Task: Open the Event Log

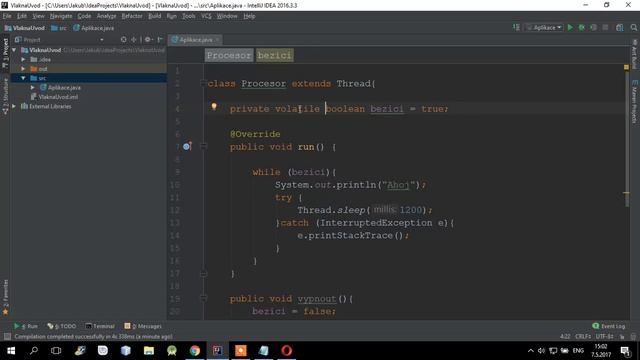Action: pyautogui.click(x=609, y=326)
